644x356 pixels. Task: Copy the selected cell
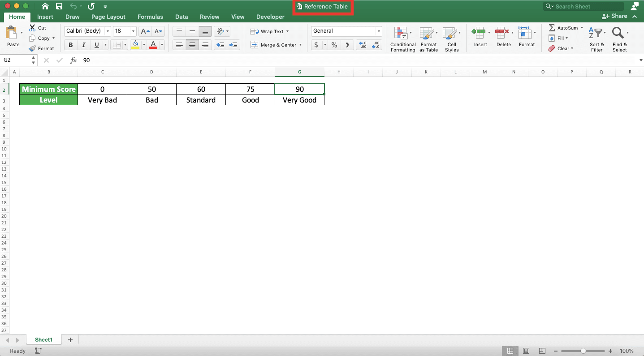[39, 38]
